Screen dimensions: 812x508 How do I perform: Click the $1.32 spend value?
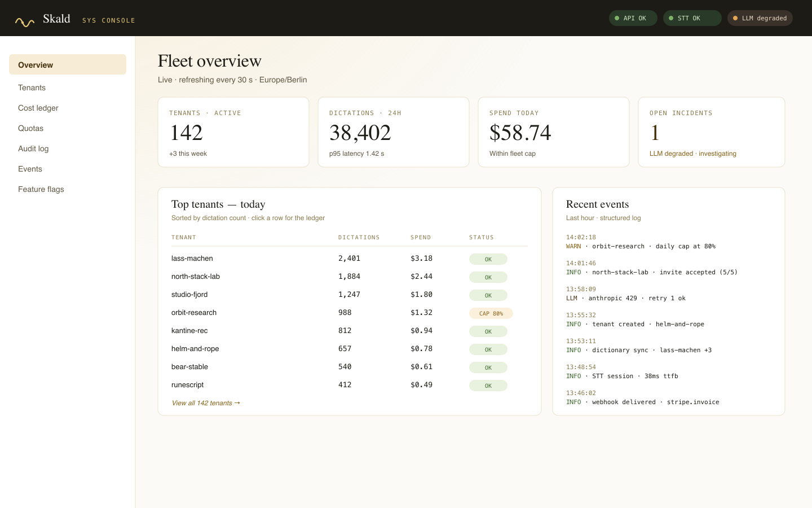click(421, 313)
